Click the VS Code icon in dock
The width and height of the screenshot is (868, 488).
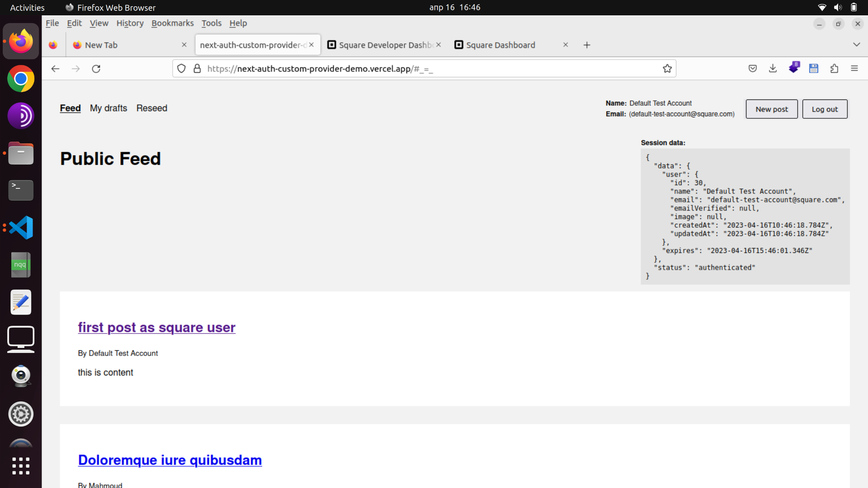coord(21,227)
